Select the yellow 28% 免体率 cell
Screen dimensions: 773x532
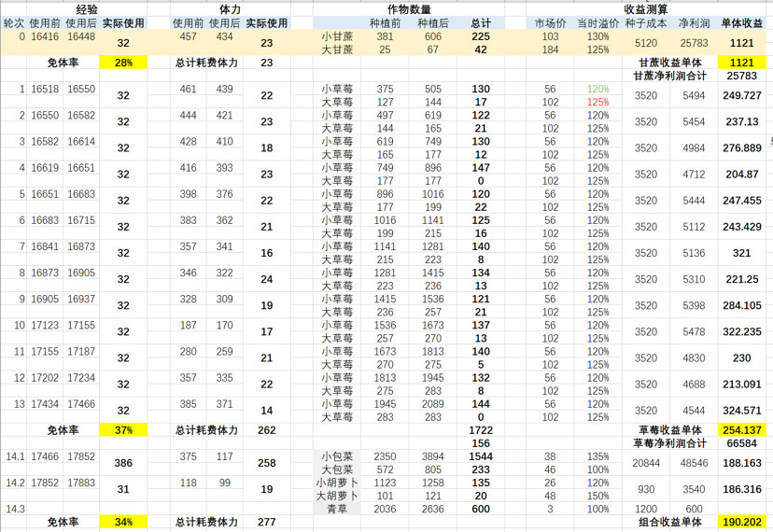coord(123,63)
